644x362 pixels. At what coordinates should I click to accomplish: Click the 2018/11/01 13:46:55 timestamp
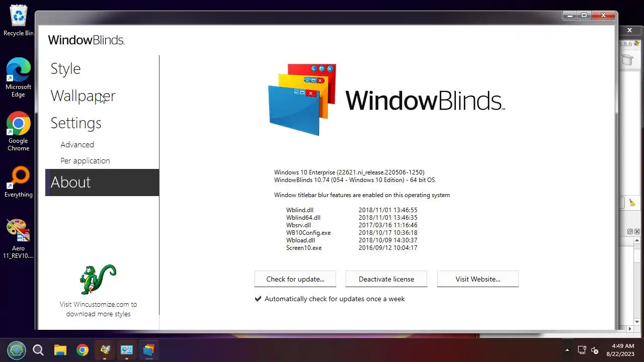[x=388, y=210]
